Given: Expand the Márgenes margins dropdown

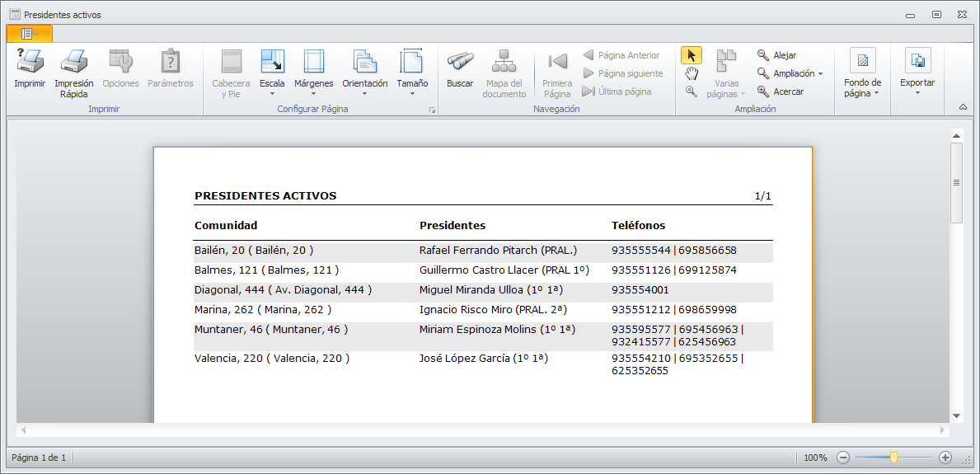Looking at the screenshot, I should [313, 72].
